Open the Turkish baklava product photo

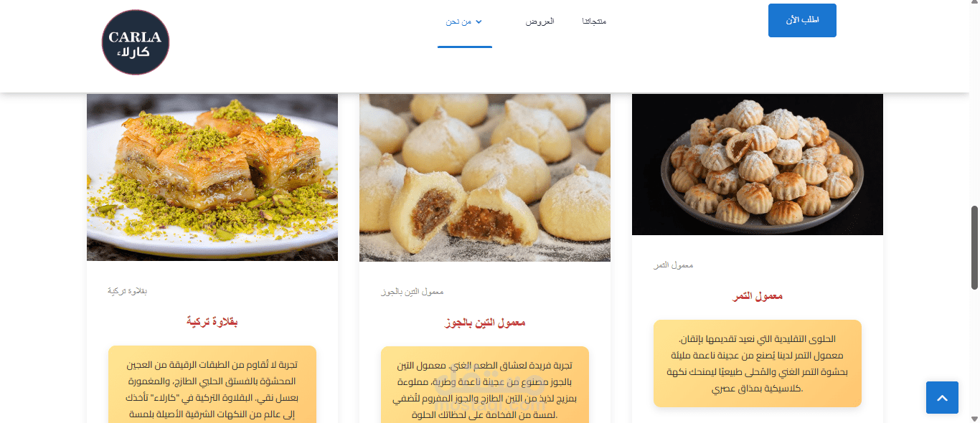click(212, 177)
